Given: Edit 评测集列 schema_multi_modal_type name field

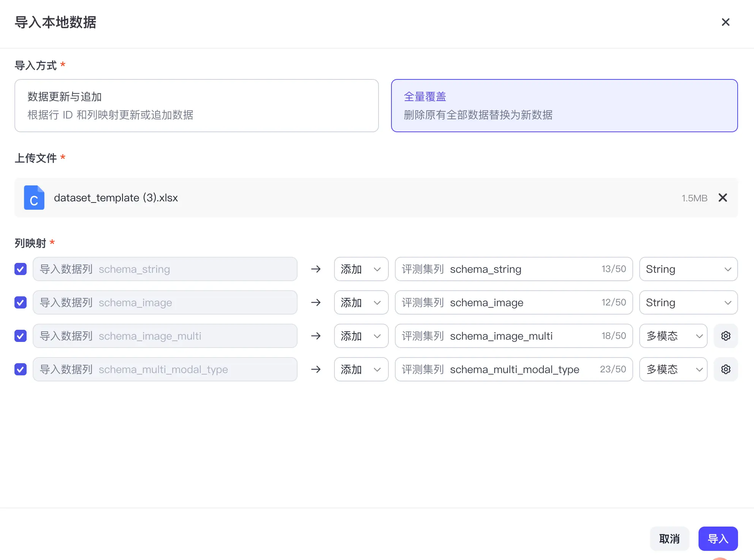Looking at the screenshot, I should tap(514, 369).
